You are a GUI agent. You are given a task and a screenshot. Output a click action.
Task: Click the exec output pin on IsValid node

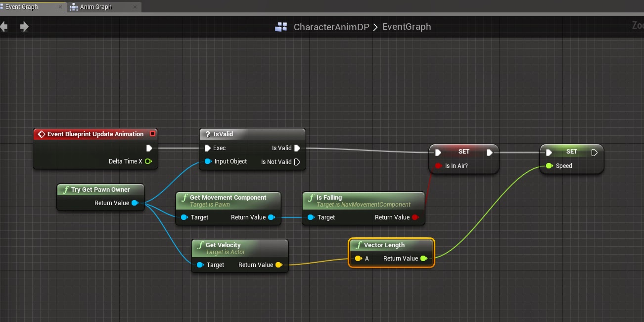[297, 148]
